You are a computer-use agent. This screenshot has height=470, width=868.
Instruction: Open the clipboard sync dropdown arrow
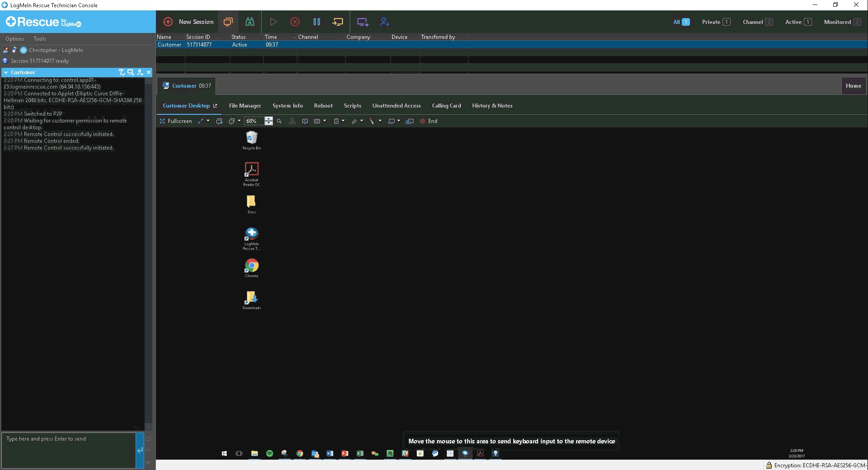[343, 121]
